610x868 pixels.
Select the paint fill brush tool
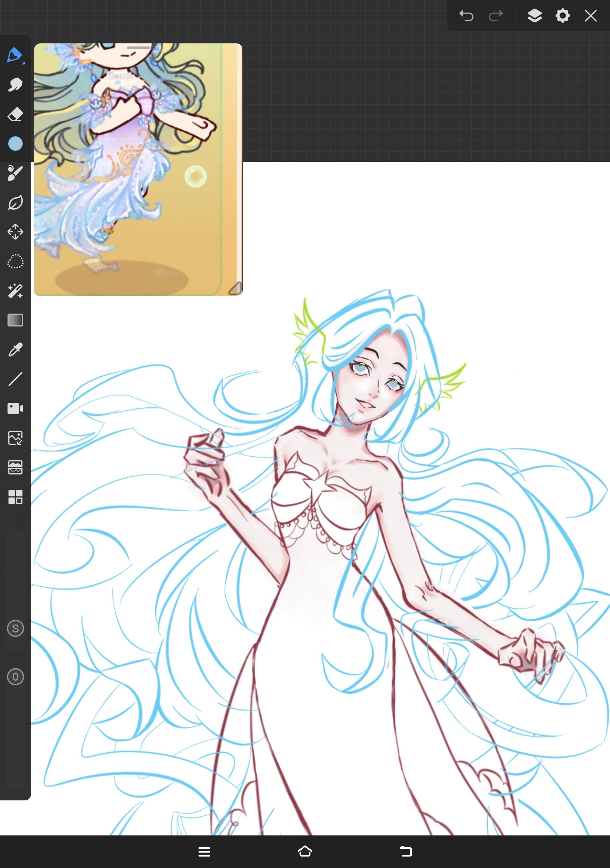click(15, 173)
